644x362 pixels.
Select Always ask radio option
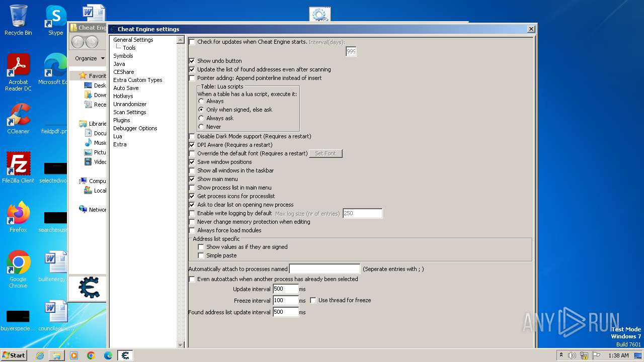point(201,118)
